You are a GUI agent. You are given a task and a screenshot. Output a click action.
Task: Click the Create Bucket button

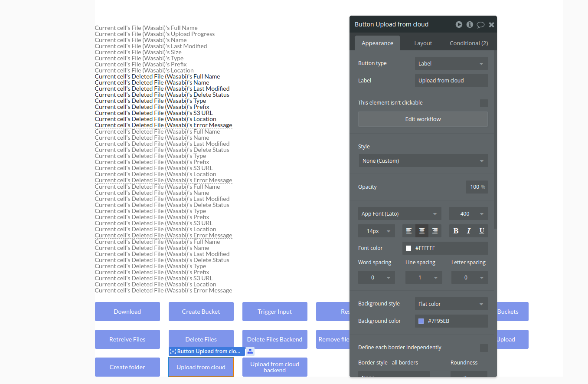pyautogui.click(x=201, y=312)
